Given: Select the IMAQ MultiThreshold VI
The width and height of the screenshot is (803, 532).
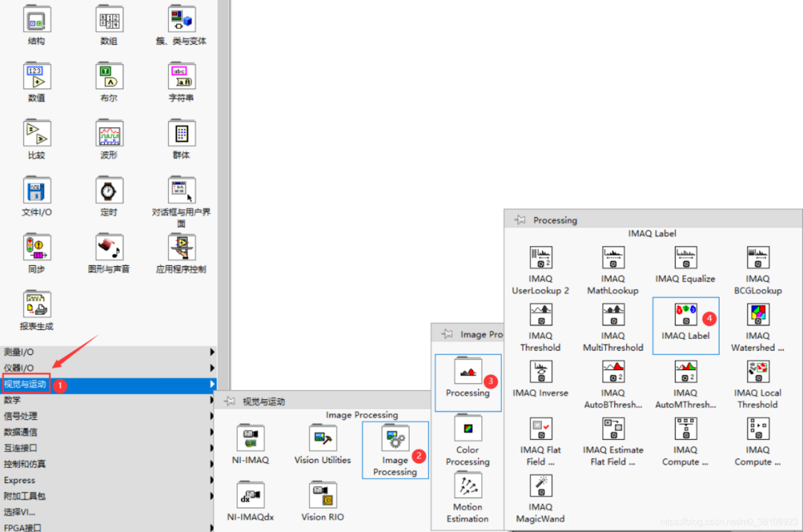Looking at the screenshot, I should pyautogui.click(x=613, y=314).
